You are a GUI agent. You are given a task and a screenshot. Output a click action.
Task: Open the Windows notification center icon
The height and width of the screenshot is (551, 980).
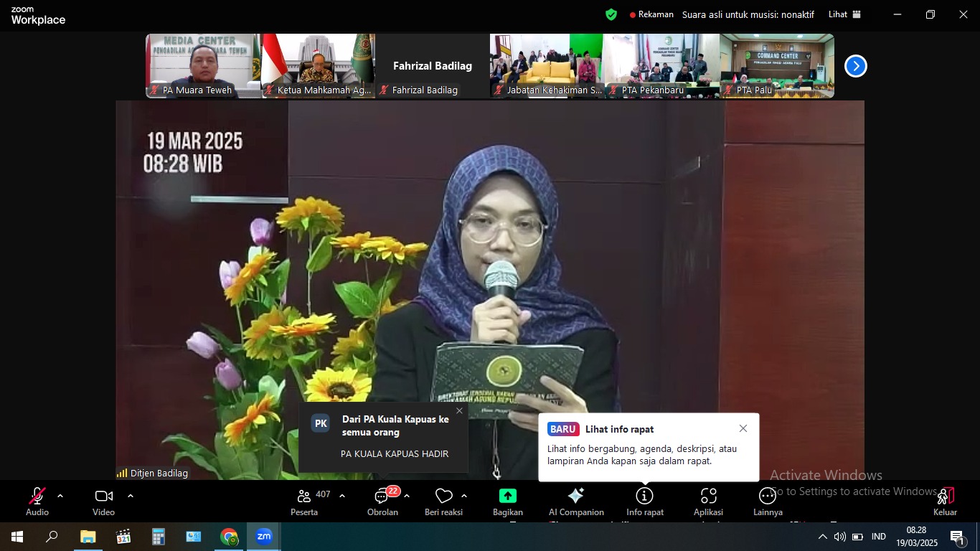pos(958,537)
